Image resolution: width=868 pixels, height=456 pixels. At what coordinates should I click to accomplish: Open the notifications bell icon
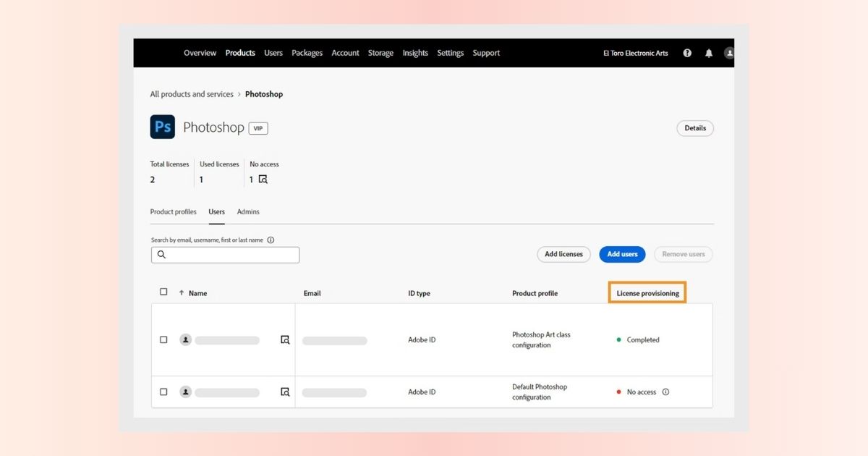point(709,53)
